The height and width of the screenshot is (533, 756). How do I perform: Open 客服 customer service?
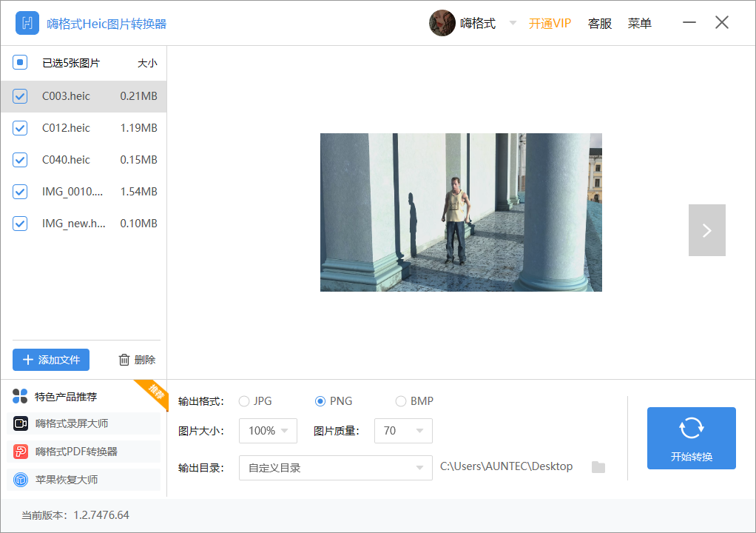(599, 24)
